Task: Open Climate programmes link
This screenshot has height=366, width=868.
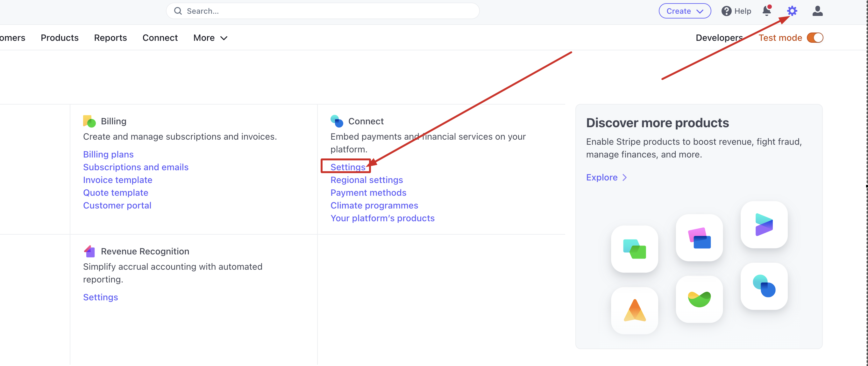Action: click(x=374, y=206)
